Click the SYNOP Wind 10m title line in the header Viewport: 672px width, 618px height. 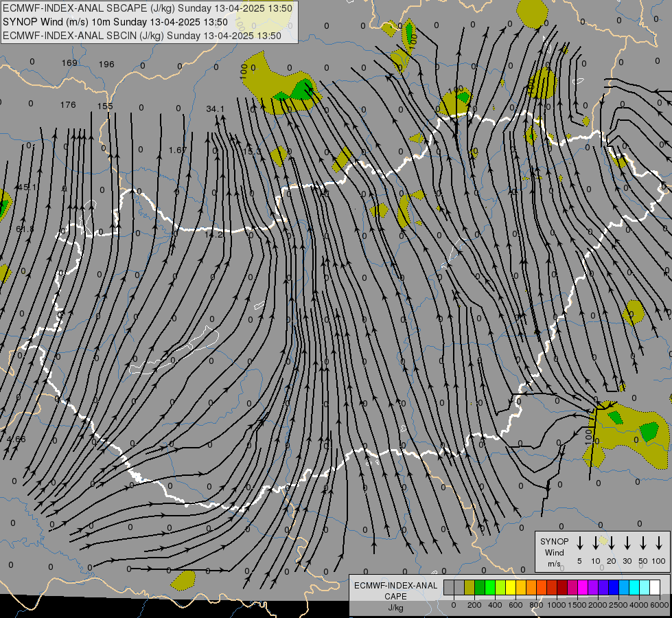[x=115, y=22]
